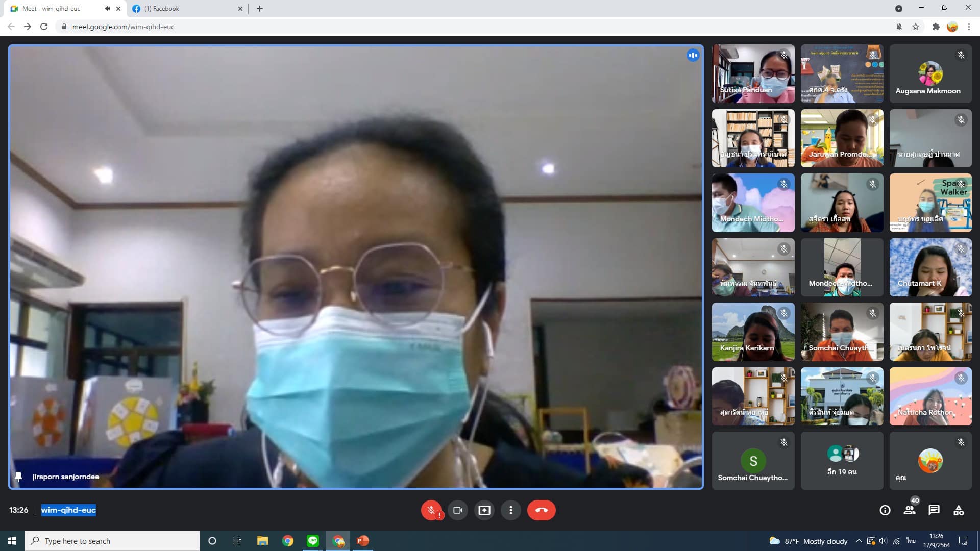
Task: Click muted mic icon on Kanjira Karikarn tile
Action: click(784, 313)
